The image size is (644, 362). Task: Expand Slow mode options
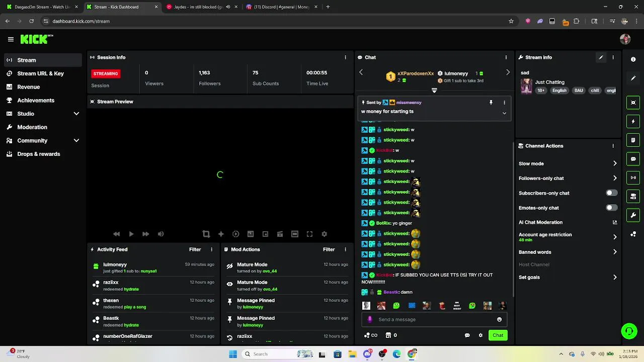(x=615, y=163)
